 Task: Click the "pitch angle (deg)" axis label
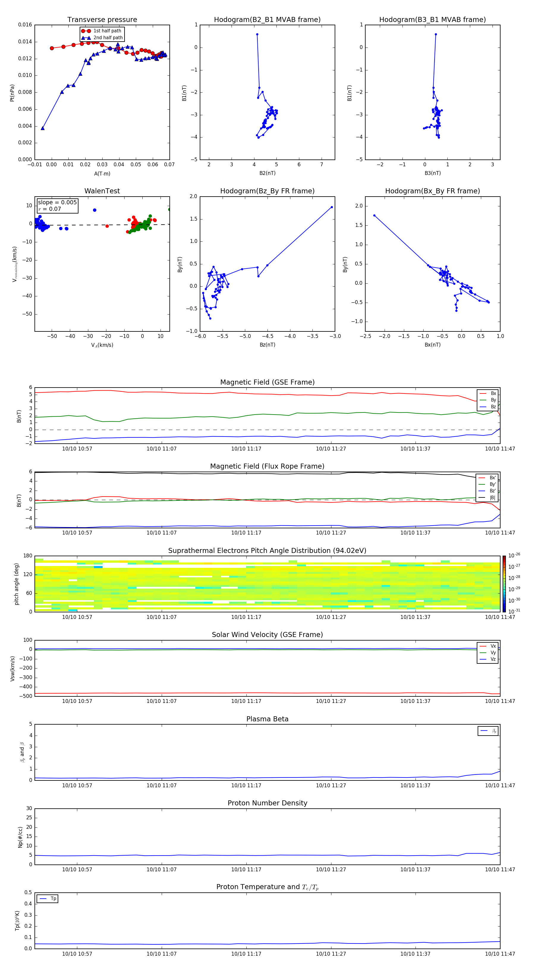click(x=16, y=584)
